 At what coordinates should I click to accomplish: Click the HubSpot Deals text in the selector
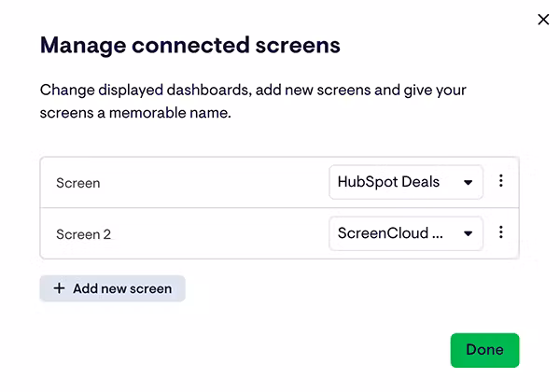coord(388,182)
